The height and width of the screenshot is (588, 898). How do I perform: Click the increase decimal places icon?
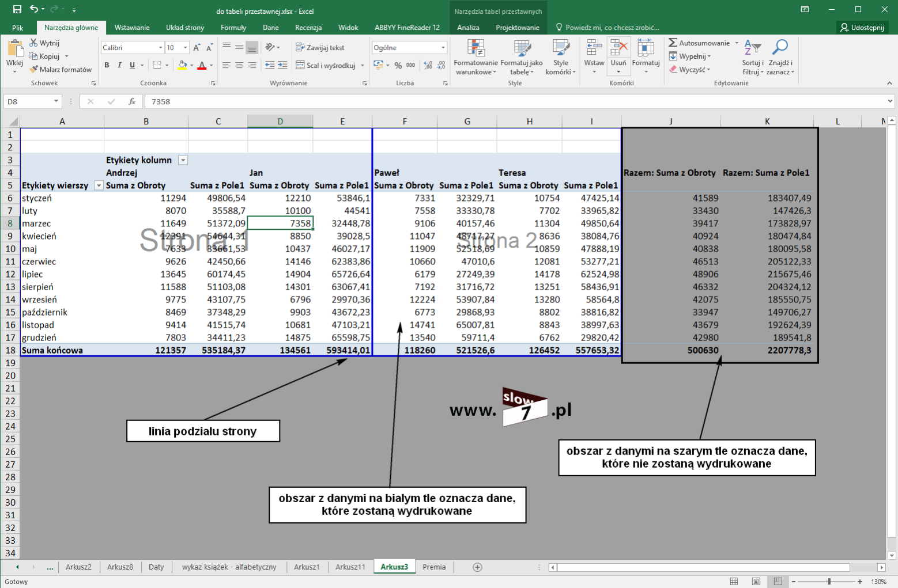pyautogui.click(x=428, y=65)
